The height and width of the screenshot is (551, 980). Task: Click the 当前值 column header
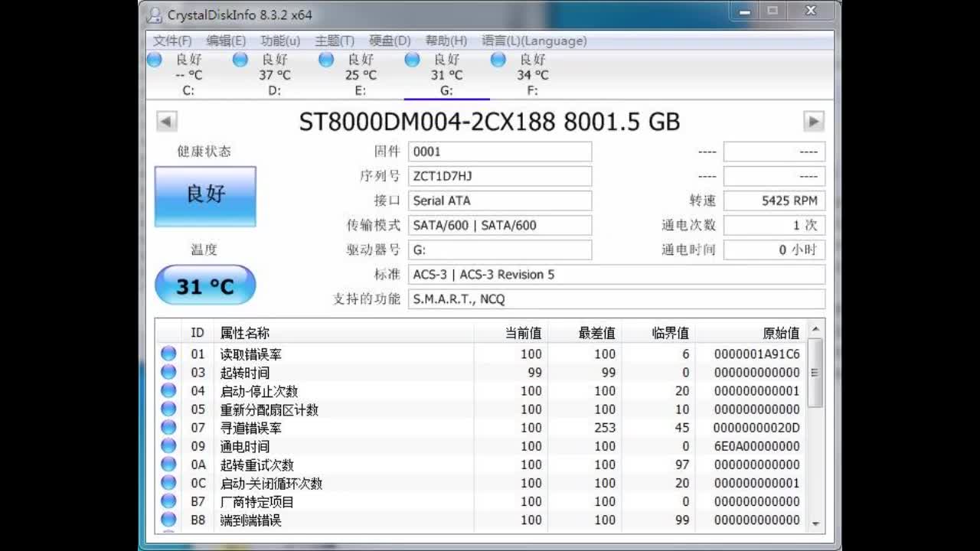[x=511, y=333]
